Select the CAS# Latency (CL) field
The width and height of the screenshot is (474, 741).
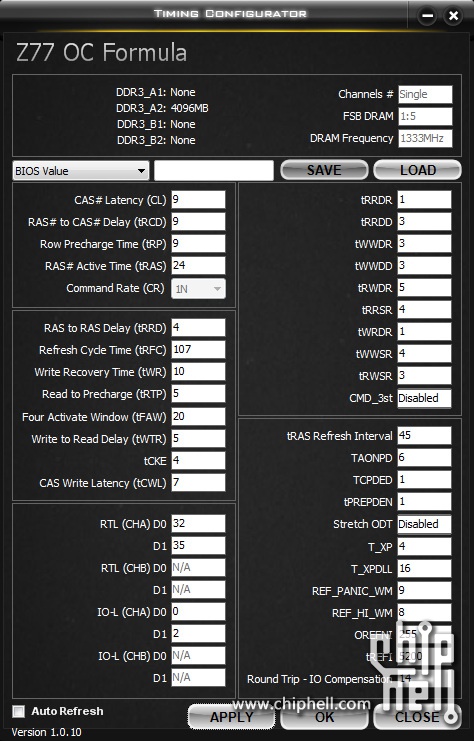[198, 199]
